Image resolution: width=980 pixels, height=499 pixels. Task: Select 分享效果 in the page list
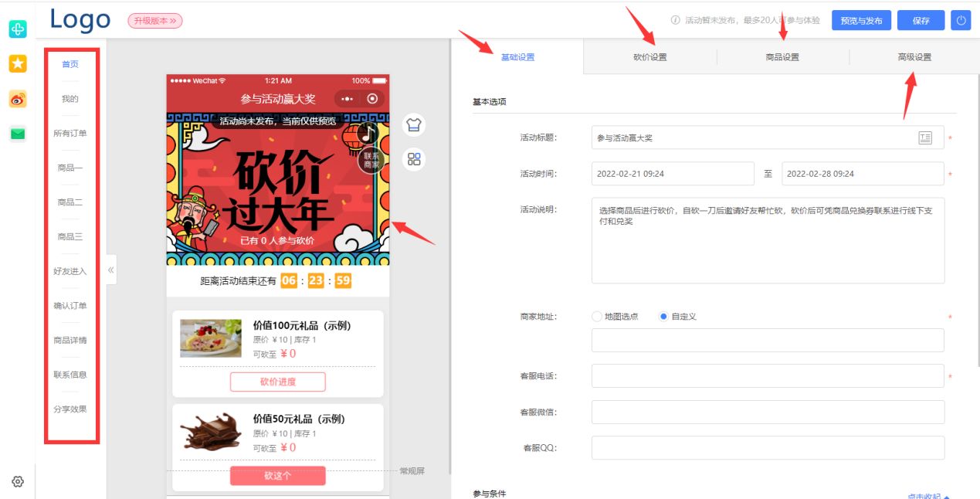pyautogui.click(x=70, y=409)
